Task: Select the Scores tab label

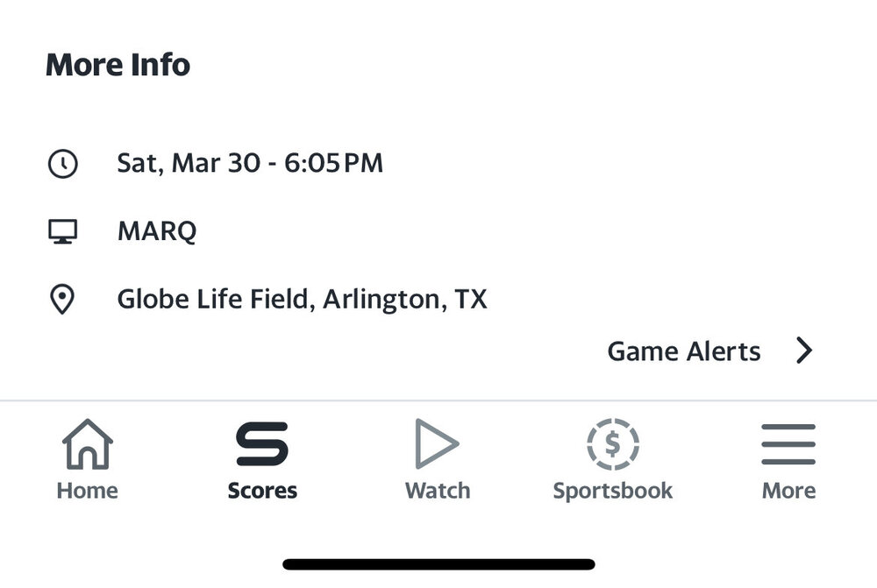Action: pyautogui.click(x=262, y=491)
